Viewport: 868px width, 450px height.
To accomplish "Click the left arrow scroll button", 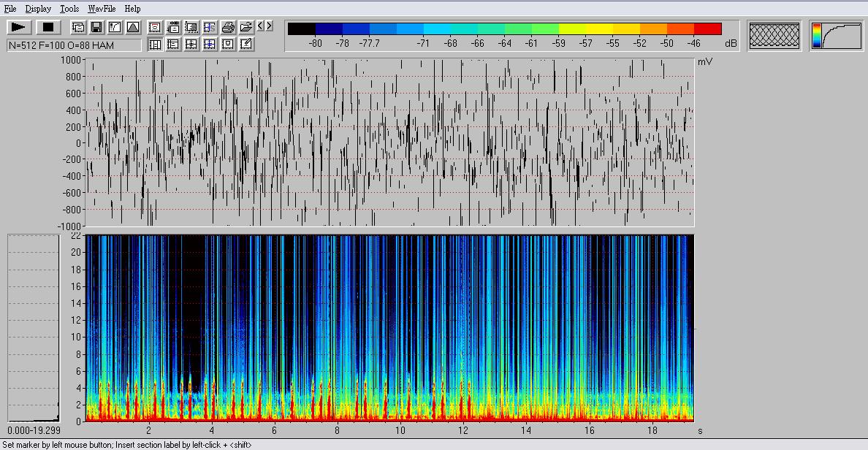I will tap(260, 26).
